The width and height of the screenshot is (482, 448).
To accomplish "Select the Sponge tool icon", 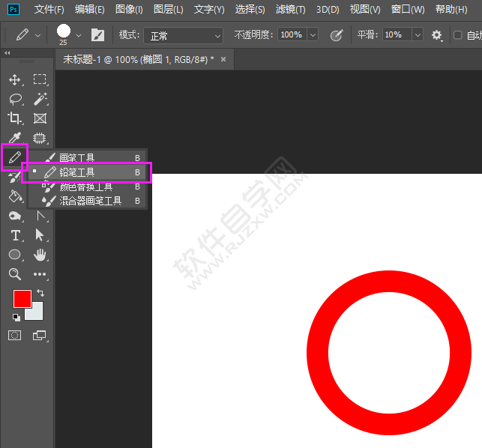I will [x=15, y=216].
